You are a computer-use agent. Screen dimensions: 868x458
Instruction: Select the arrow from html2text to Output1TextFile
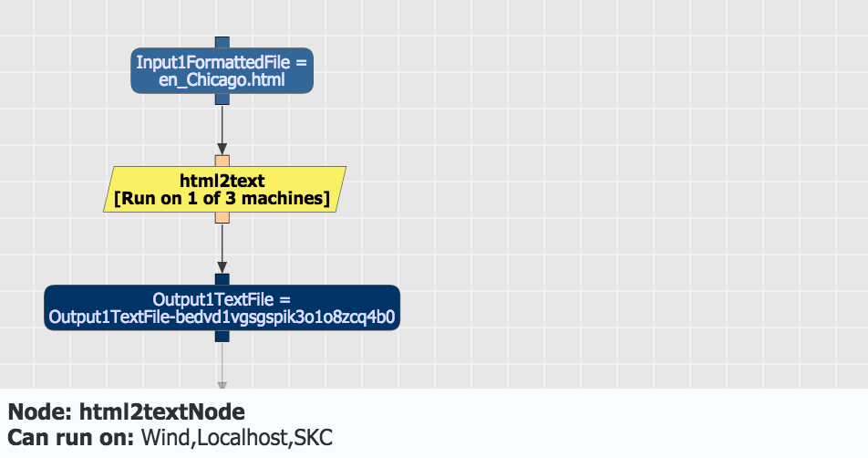click(222, 248)
